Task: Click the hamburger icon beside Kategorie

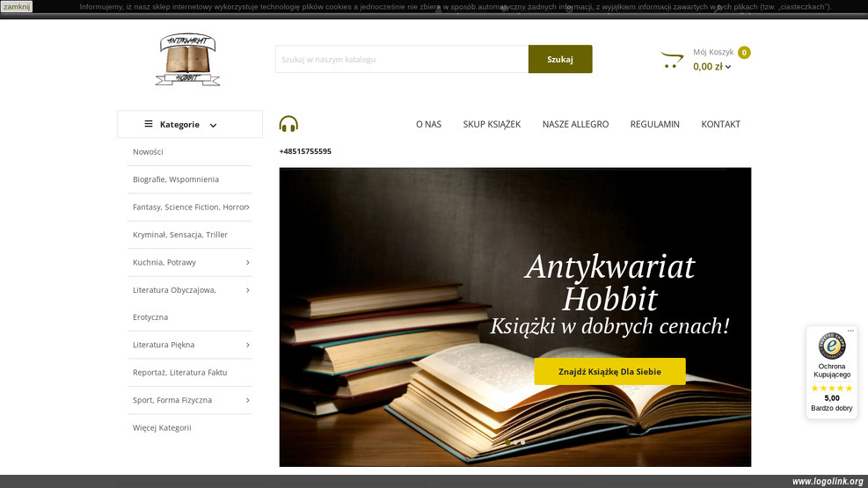Action: point(149,124)
